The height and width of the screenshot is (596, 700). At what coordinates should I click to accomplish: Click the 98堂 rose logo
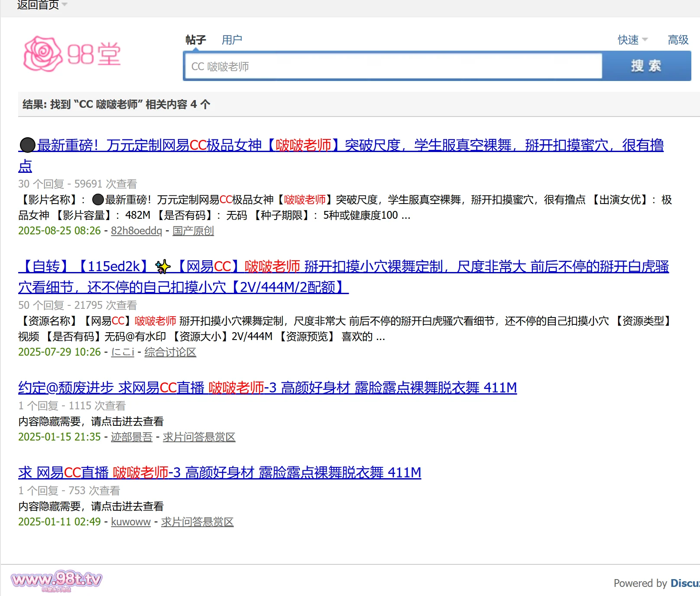[x=72, y=54]
